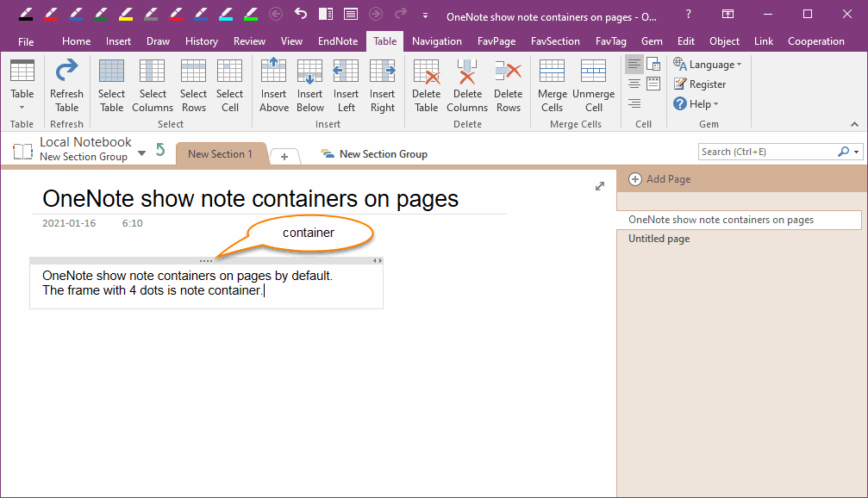Image resolution: width=868 pixels, height=498 pixels.
Task: Open the File menu
Action: [26, 41]
